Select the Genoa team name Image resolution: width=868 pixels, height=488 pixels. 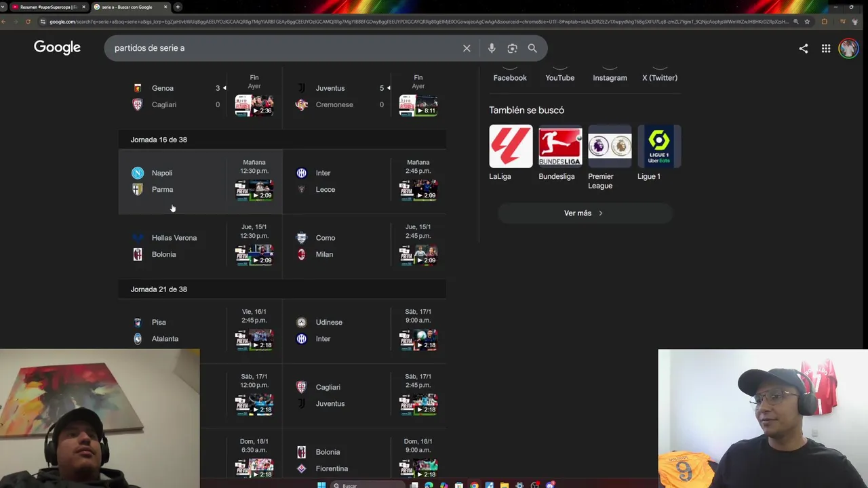(x=163, y=88)
